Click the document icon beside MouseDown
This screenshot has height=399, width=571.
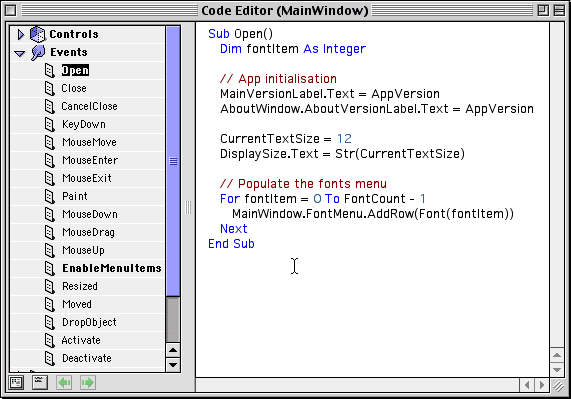(x=50, y=214)
